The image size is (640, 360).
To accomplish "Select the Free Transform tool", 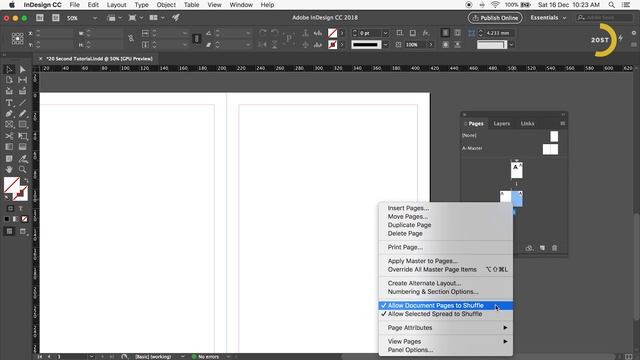I will coord(22,136).
